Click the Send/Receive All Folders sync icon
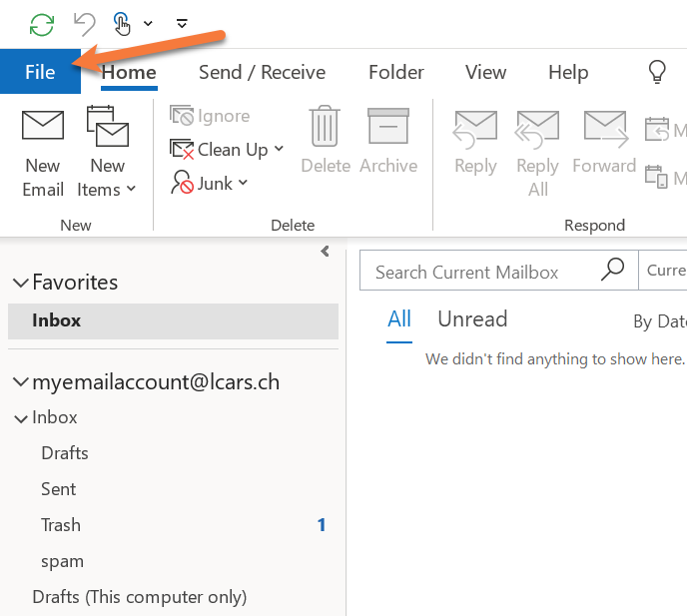This screenshot has height=616, width=687. (x=42, y=23)
